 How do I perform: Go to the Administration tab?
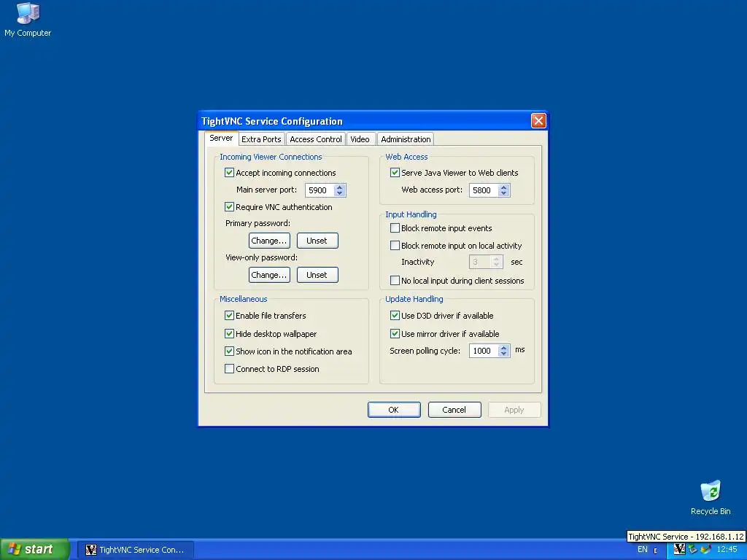pos(406,139)
